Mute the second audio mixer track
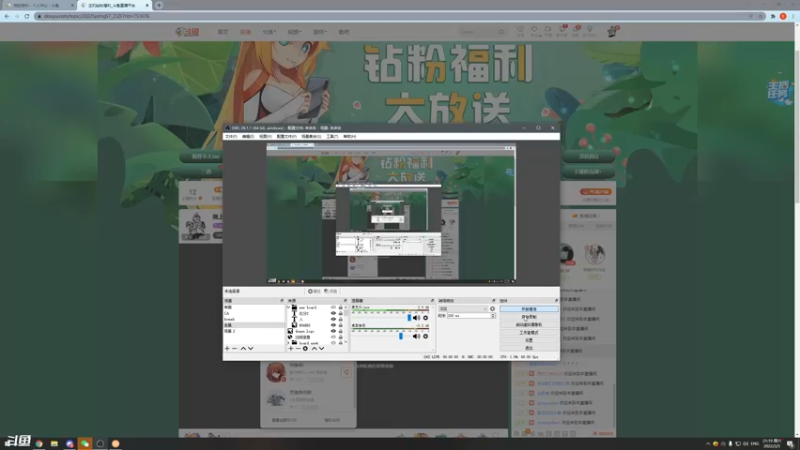 (x=416, y=336)
